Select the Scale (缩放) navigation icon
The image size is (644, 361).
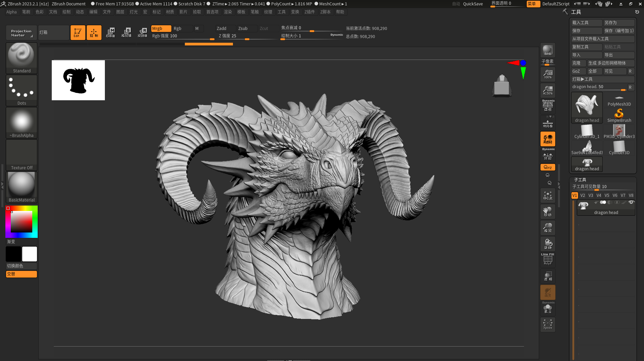[548, 227]
